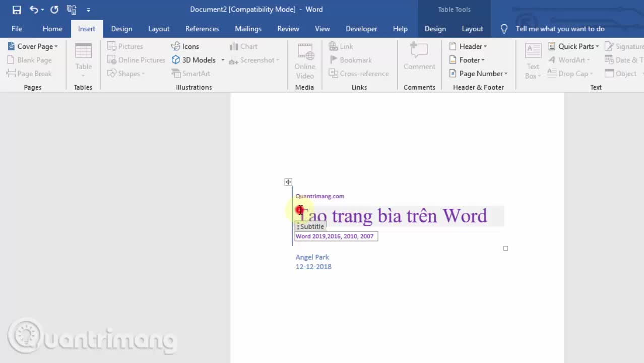This screenshot has width=644, height=363.
Task: Insert a Bookmark
Action: point(350,60)
